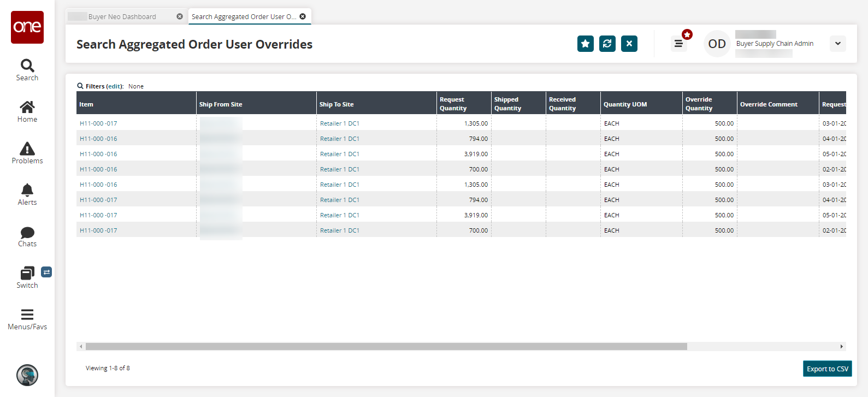
Task: Click the ONE Network logo
Action: [27, 27]
